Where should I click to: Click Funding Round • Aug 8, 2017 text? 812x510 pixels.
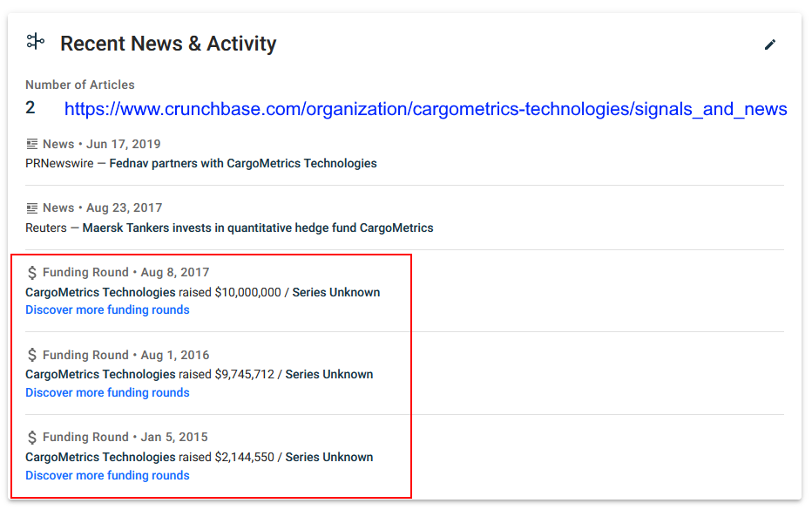pos(125,272)
